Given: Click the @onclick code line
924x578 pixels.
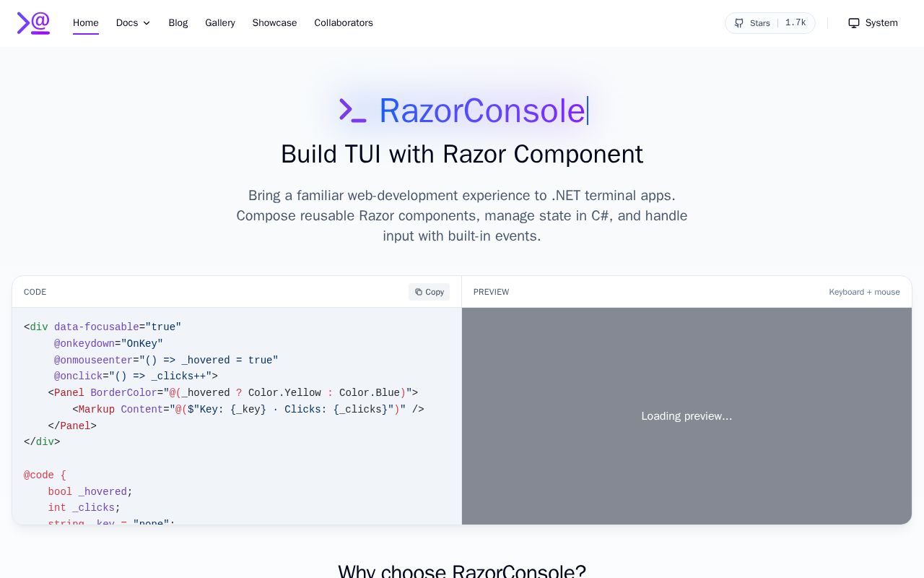Looking at the screenshot, I should tap(136, 376).
